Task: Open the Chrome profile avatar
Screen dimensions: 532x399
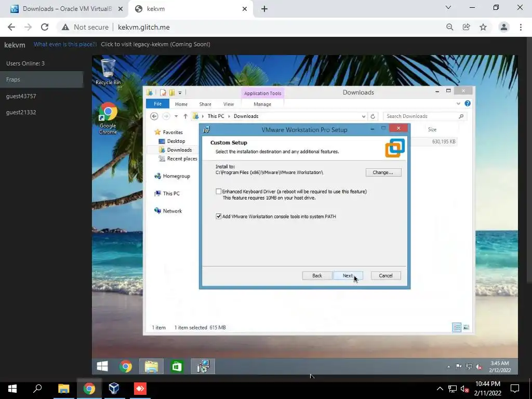Action: (x=504, y=27)
